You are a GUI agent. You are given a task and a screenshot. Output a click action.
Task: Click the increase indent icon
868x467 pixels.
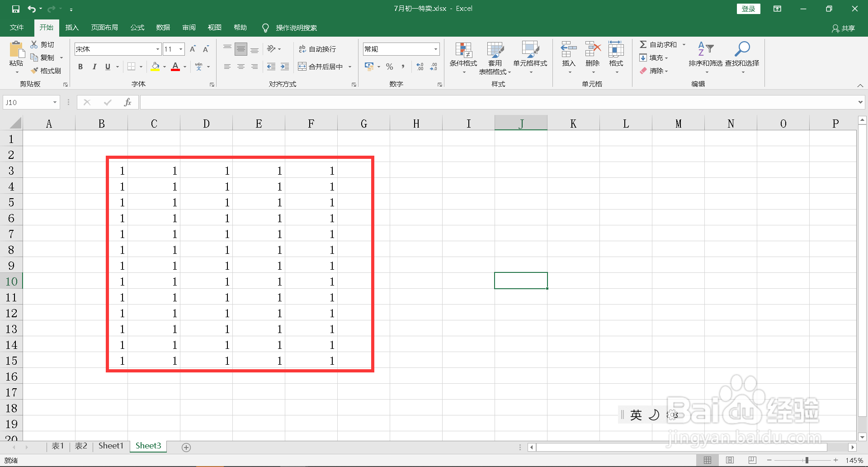[x=285, y=67]
